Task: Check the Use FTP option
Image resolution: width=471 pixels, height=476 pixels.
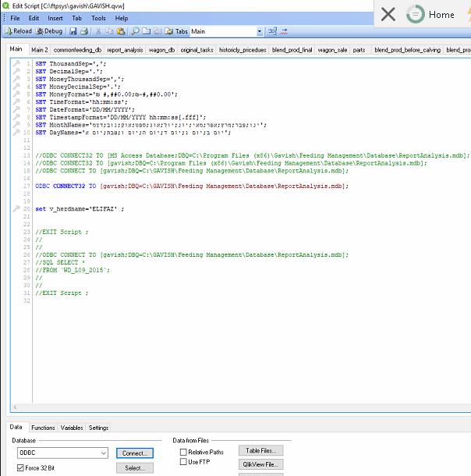Action: (x=183, y=462)
